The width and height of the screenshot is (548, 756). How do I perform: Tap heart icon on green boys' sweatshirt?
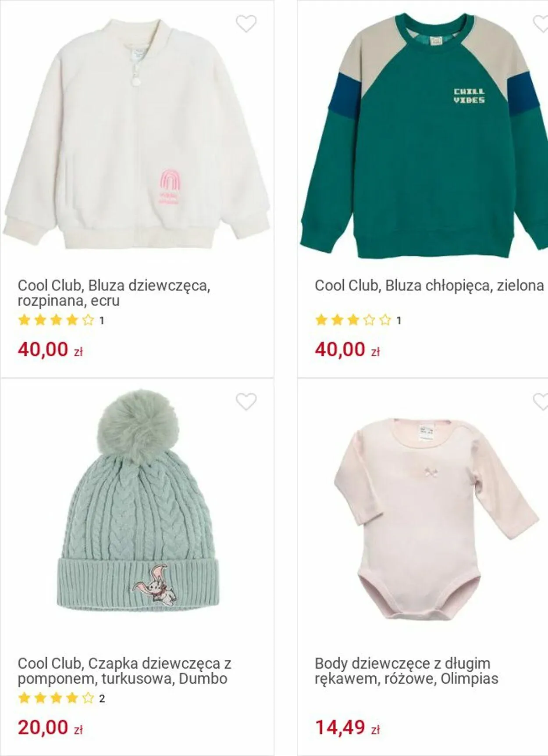point(541,24)
